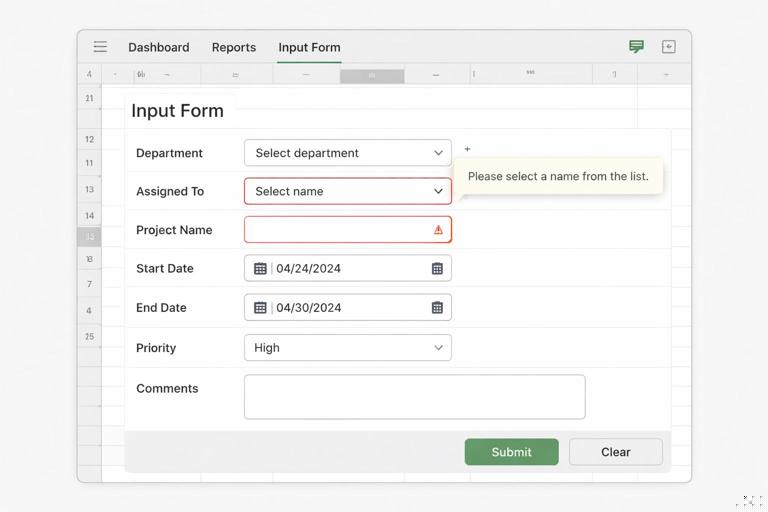This screenshot has width=768, height=512.
Task: Select the Input Form tab
Action: 309,48
